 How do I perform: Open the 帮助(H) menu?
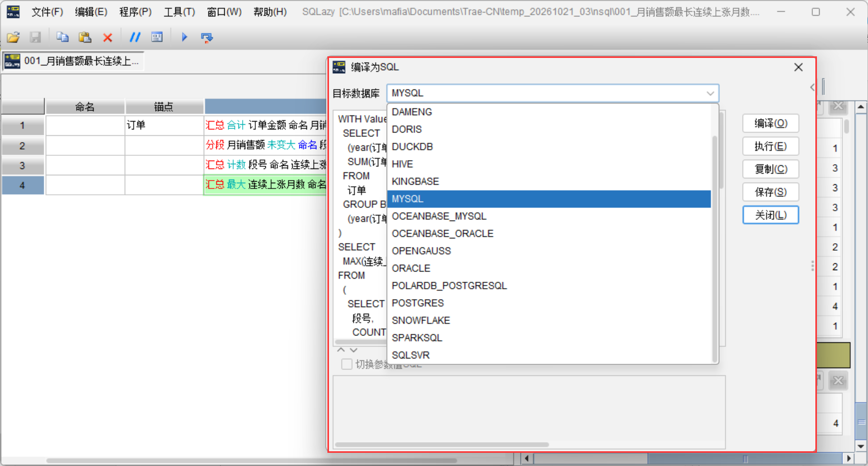[270, 12]
